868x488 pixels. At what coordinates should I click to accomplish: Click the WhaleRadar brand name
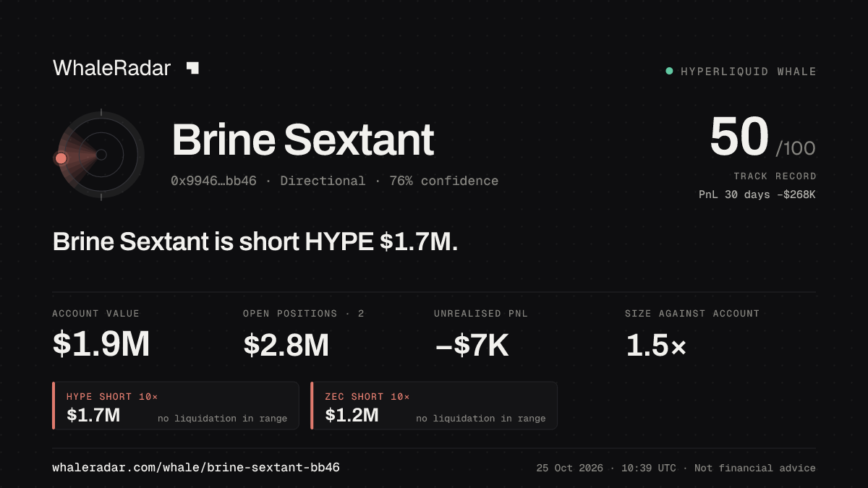[111, 68]
